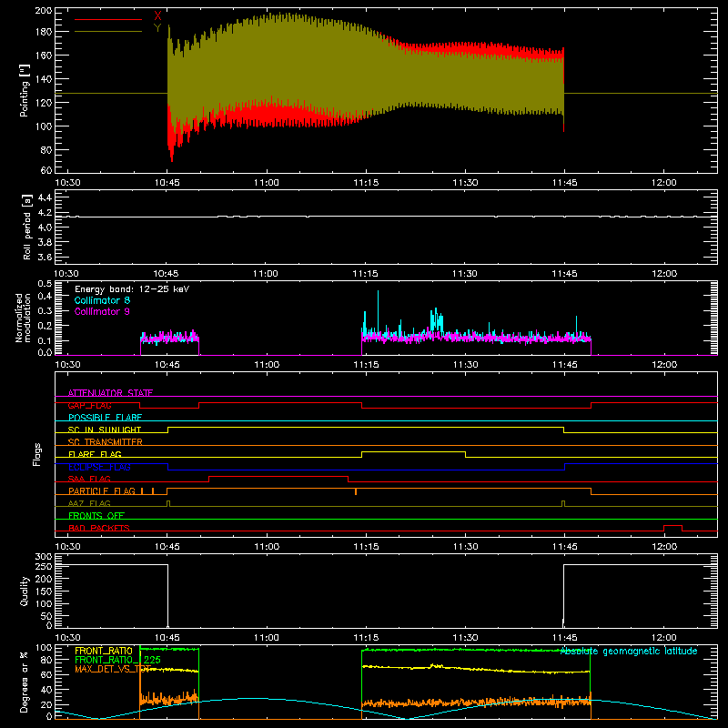Click the red X legend line in Pointing plot
This screenshot has width=728, height=728.
pyautogui.click(x=108, y=19)
